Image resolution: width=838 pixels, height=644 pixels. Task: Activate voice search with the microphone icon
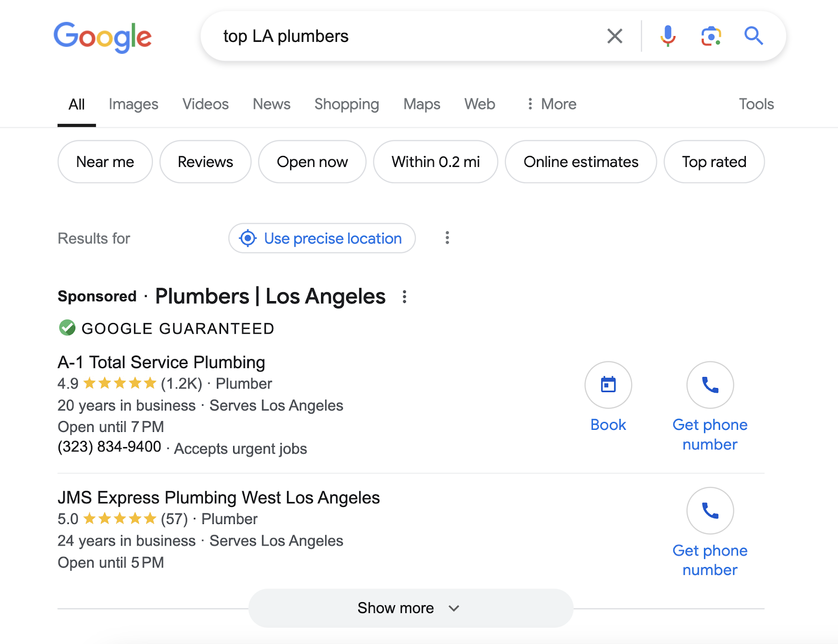667,36
